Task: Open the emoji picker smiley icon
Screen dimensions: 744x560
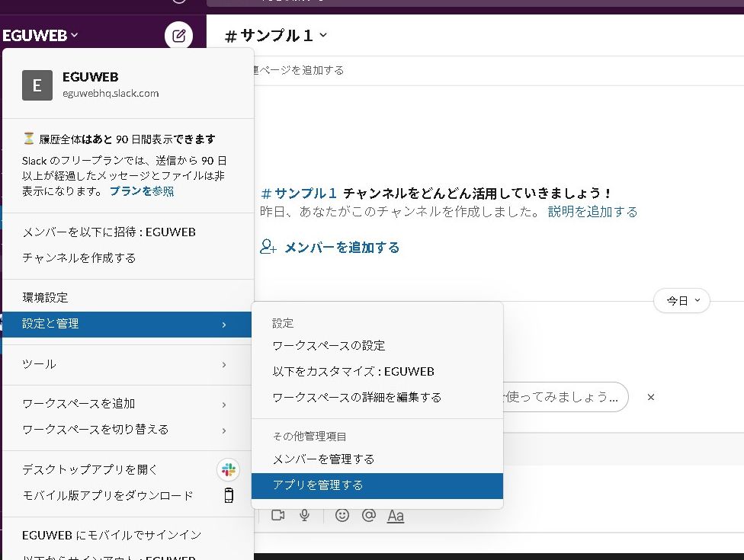Action: (x=342, y=515)
